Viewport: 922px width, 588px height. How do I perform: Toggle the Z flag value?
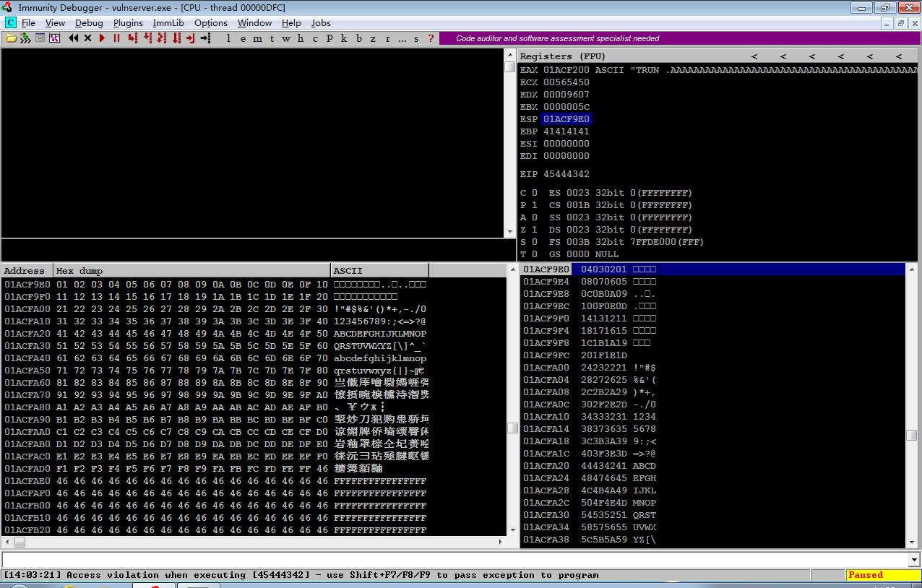point(535,230)
